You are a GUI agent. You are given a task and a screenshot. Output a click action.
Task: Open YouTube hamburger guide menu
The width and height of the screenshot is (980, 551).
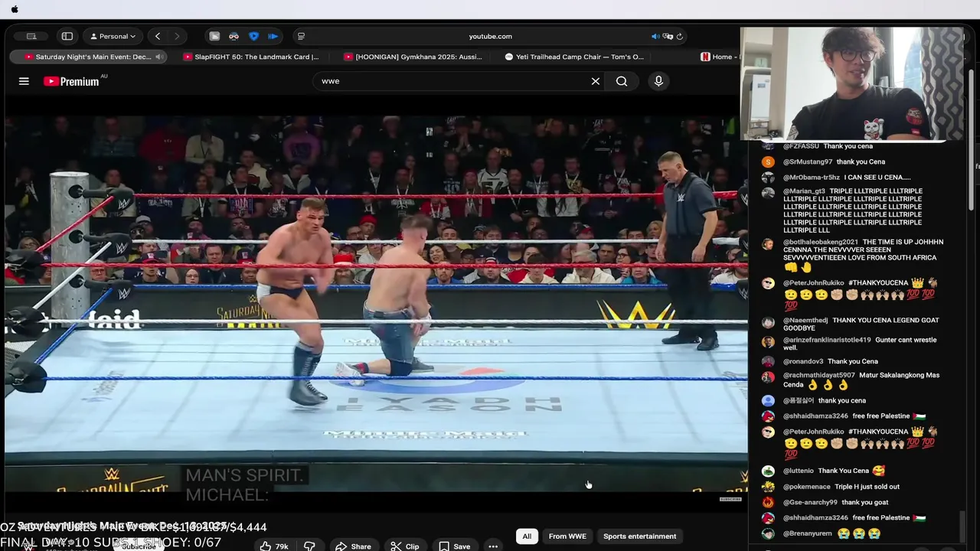24,81
